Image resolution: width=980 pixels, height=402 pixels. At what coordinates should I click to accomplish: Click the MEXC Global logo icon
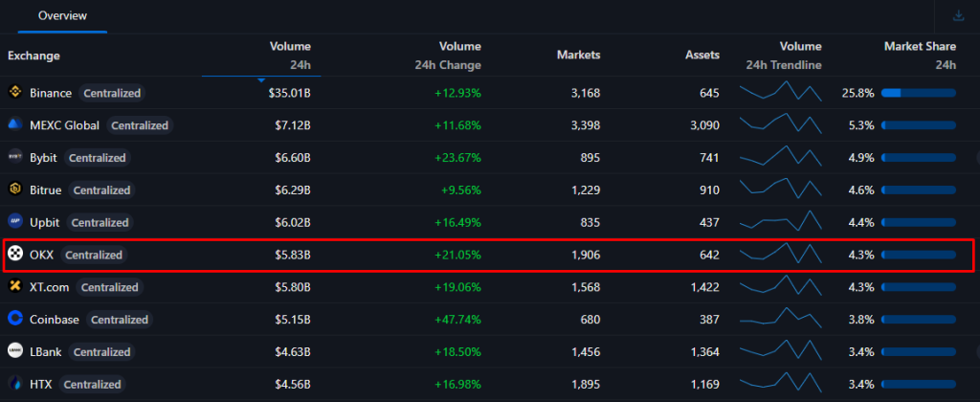pyautogui.click(x=15, y=125)
